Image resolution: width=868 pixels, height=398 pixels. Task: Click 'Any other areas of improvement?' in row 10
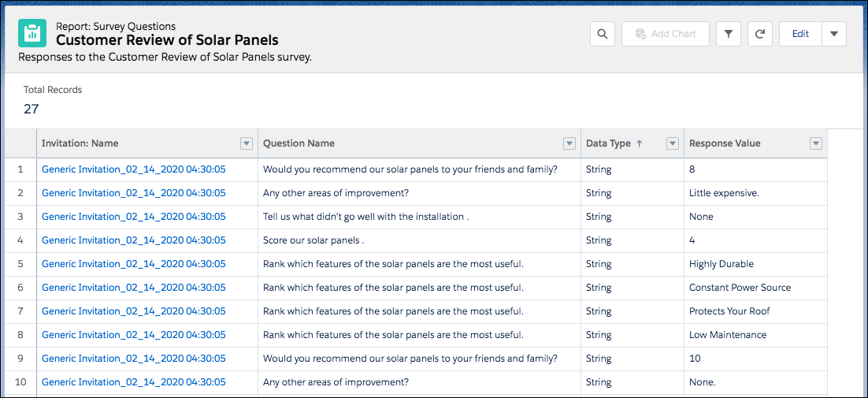pyautogui.click(x=420, y=382)
